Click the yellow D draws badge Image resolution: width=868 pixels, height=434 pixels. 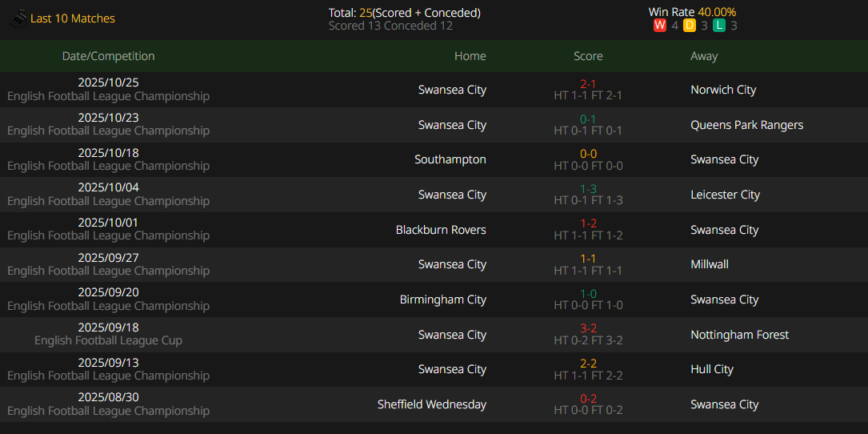[690, 26]
